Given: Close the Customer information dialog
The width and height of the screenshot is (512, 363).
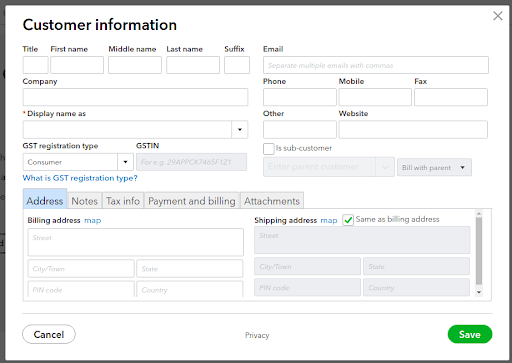Looking at the screenshot, I should (x=498, y=16).
